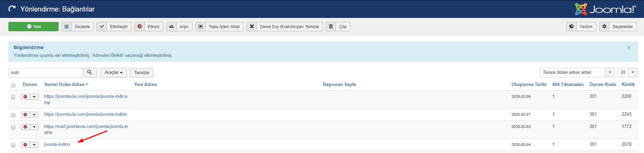Select checkbox for joomla-indirin row
The width and height of the screenshot is (644, 153).
coord(13,145)
